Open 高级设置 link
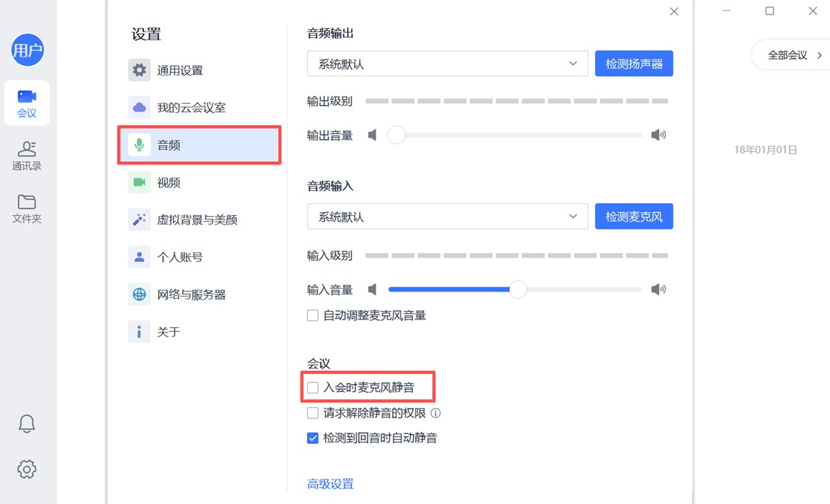 [x=330, y=484]
